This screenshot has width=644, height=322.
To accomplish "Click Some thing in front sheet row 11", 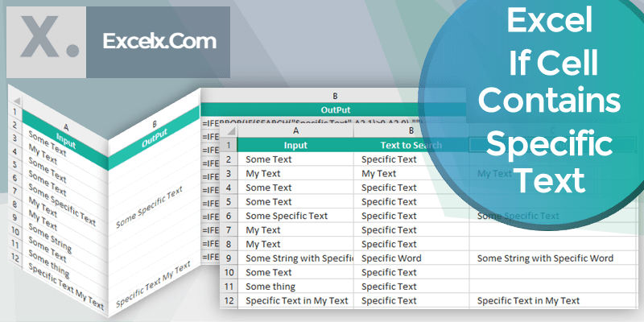I will coord(270,287).
